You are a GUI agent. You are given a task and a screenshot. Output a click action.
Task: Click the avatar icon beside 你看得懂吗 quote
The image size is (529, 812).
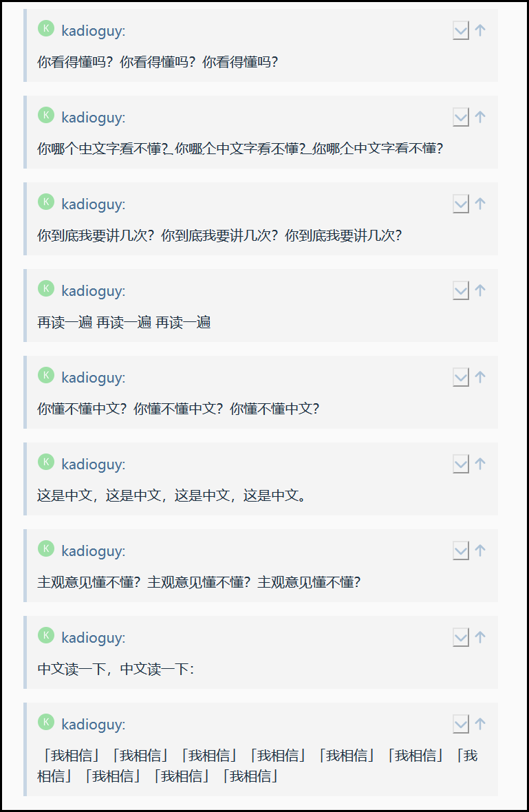(46, 28)
